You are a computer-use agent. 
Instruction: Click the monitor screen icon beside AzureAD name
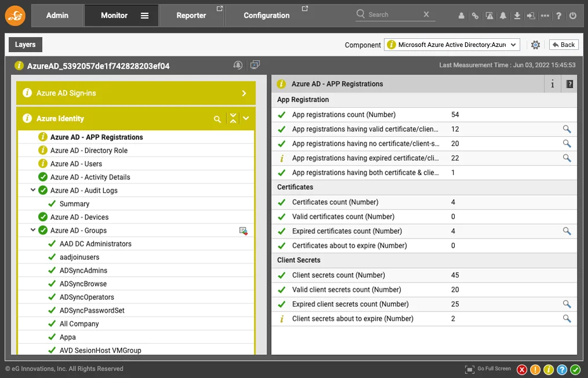(255, 65)
